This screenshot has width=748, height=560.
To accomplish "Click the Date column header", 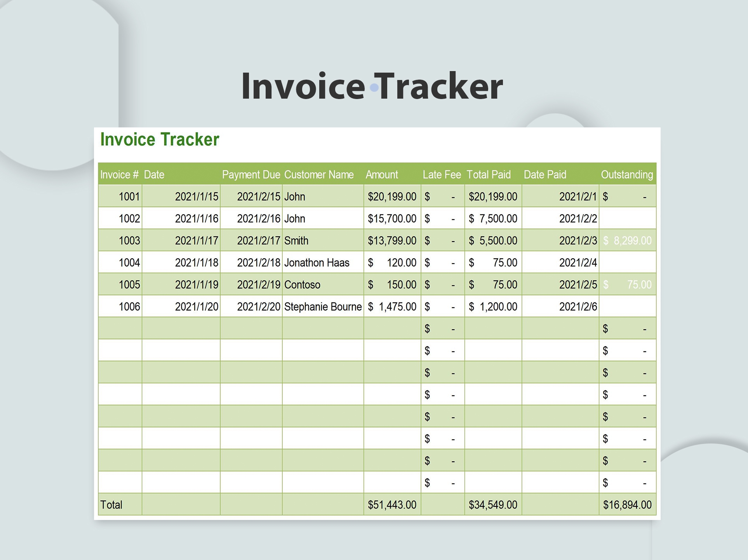I will (x=154, y=174).
